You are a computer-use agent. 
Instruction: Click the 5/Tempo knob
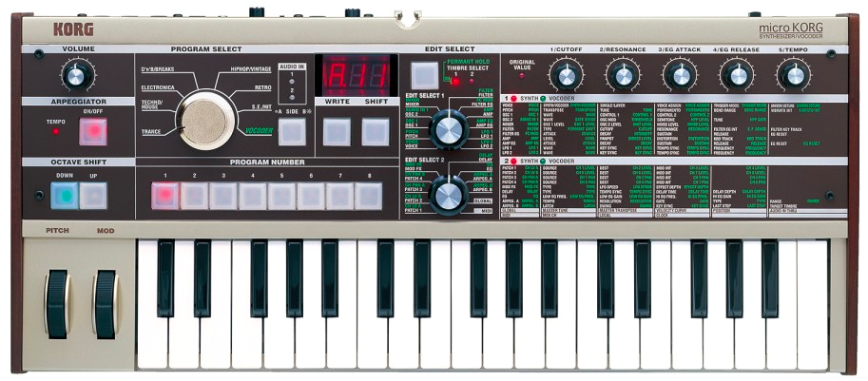point(792,74)
